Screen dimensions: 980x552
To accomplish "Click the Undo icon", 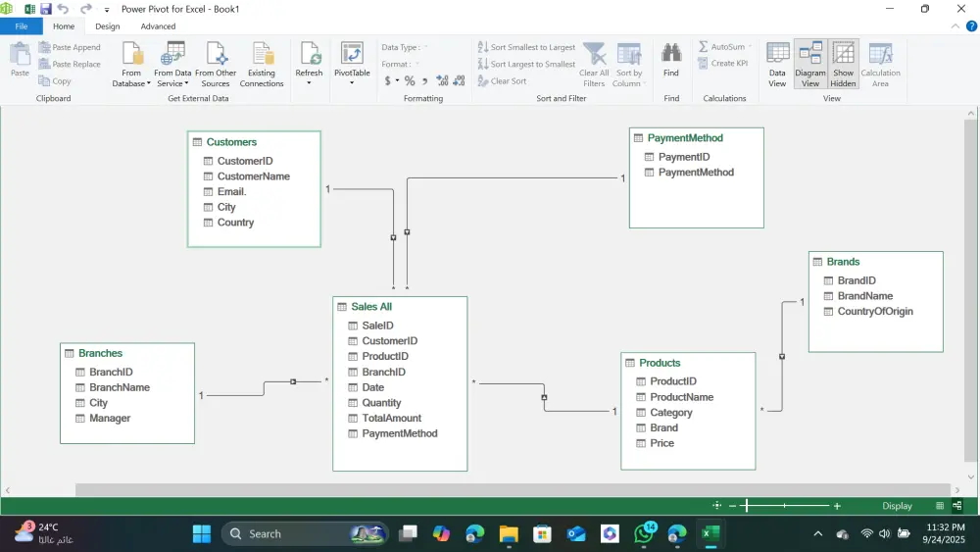I will coord(63,9).
